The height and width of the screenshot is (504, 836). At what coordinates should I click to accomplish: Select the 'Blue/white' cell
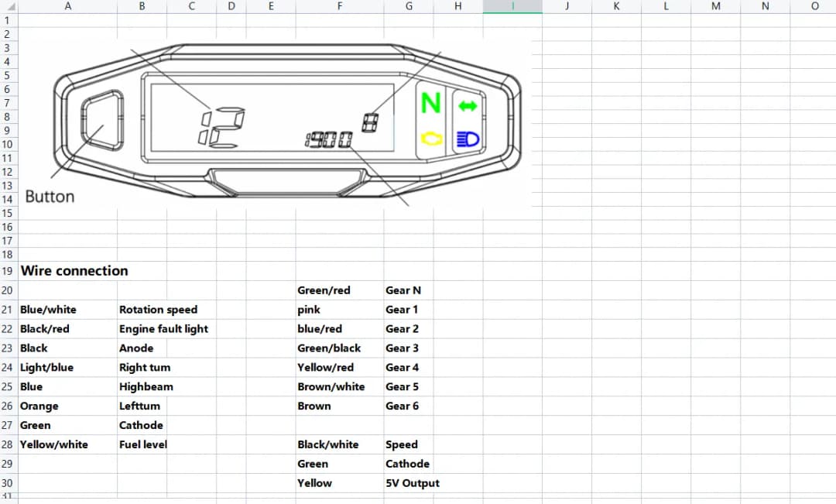tap(48, 310)
